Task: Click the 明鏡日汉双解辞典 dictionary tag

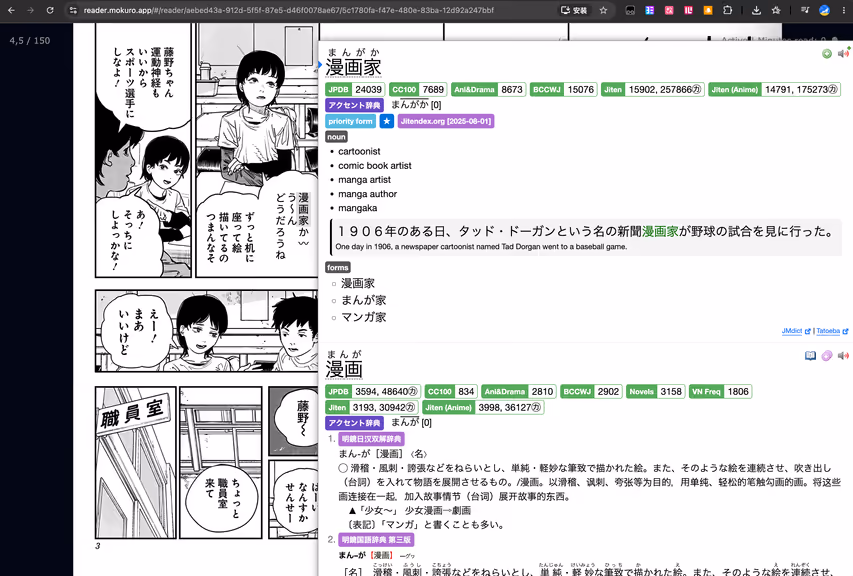Action: [x=371, y=439]
